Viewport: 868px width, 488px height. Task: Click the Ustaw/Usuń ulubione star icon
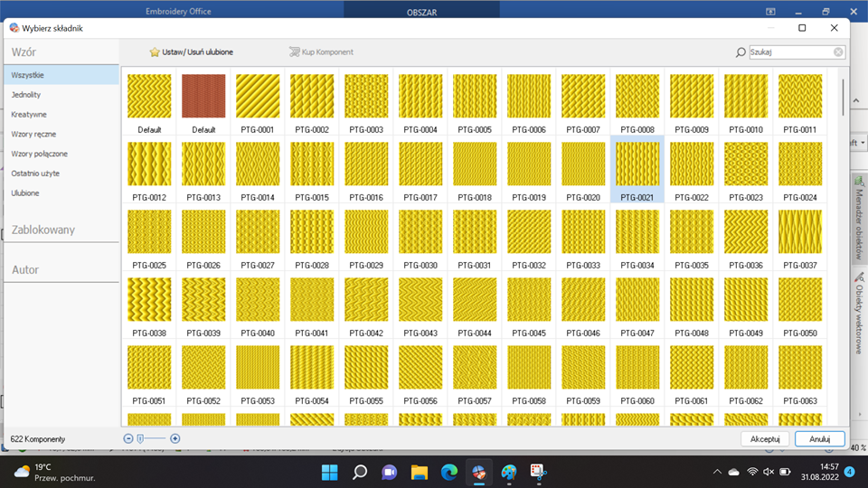pos(155,52)
